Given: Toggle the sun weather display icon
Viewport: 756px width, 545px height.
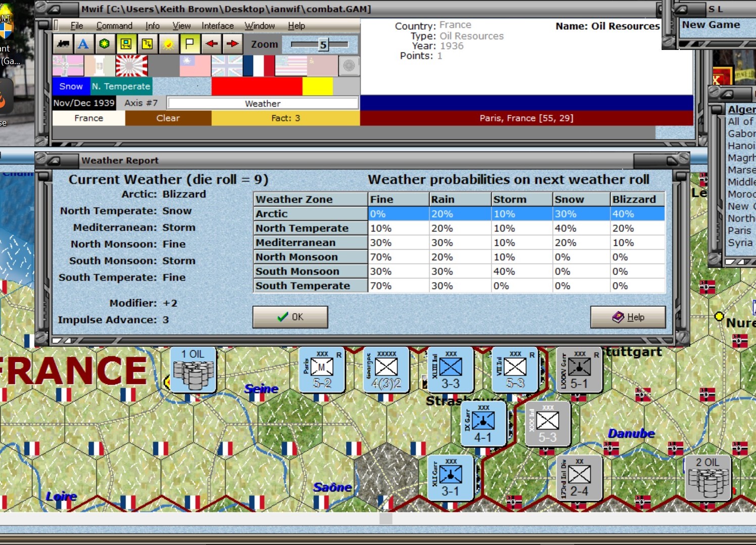Looking at the screenshot, I should (168, 44).
